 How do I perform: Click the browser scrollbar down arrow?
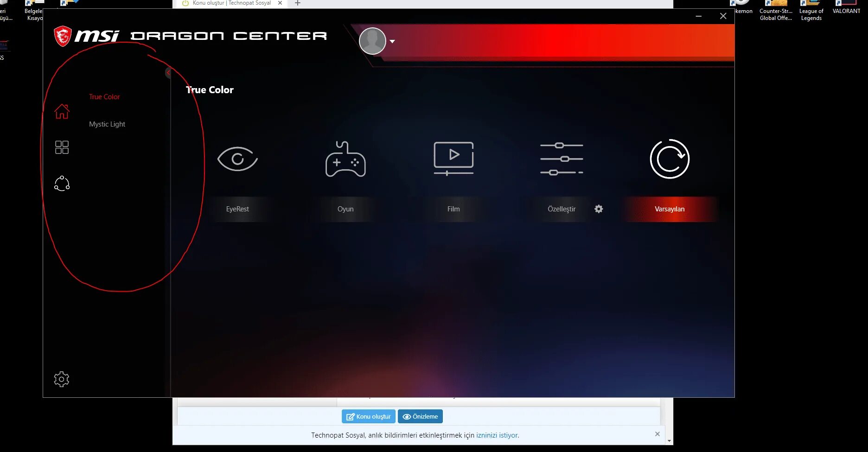tap(669, 441)
